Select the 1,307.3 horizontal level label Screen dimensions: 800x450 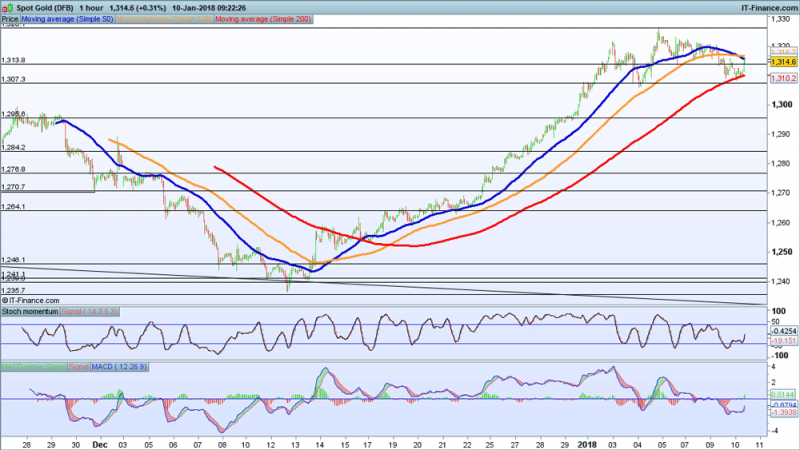tap(14, 79)
